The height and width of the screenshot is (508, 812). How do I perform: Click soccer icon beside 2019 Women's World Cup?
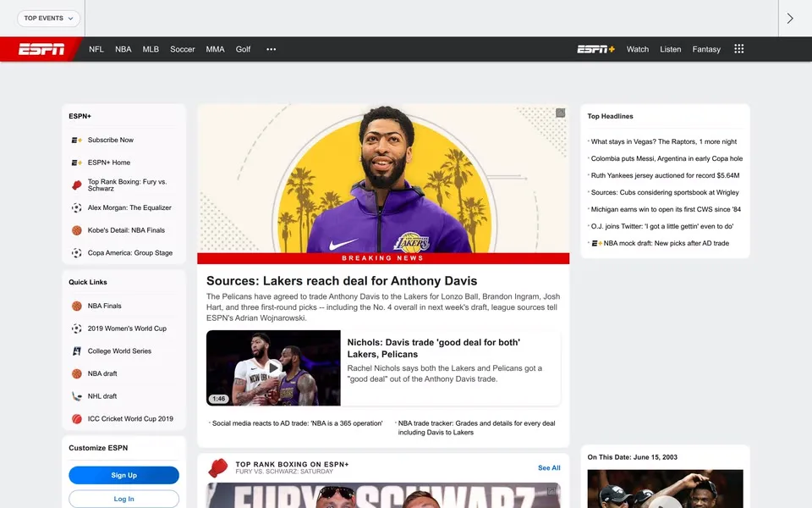coord(77,329)
